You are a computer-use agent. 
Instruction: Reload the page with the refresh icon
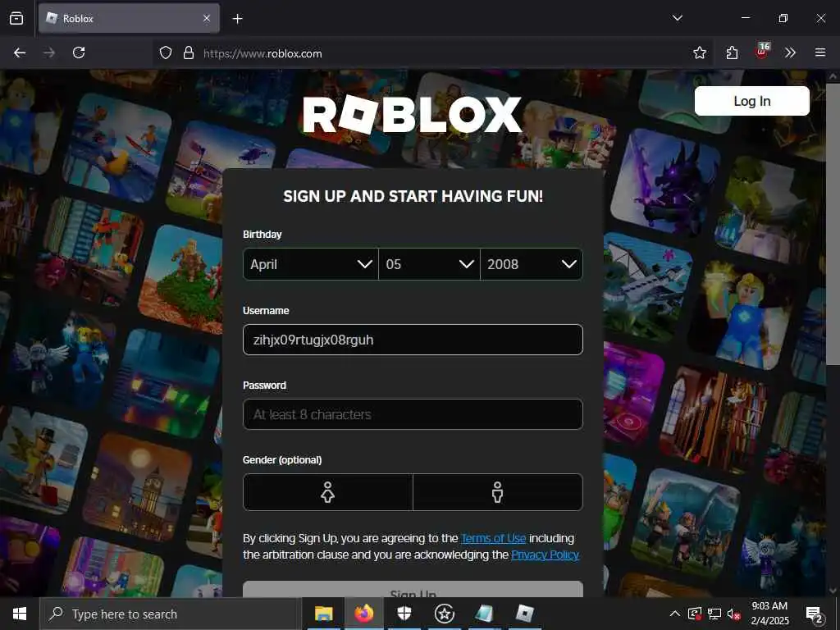(x=79, y=52)
